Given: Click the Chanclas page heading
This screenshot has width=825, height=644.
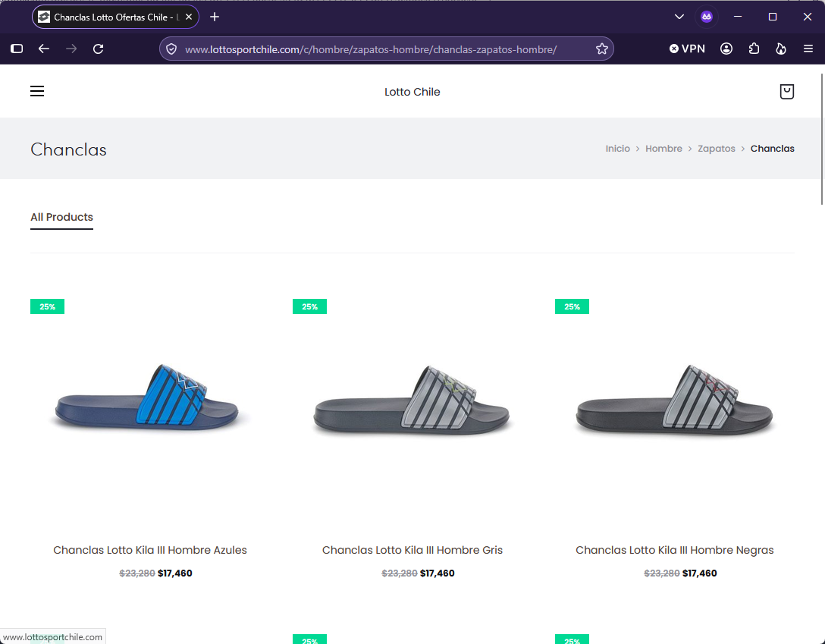Looking at the screenshot, I should (68, 149).
